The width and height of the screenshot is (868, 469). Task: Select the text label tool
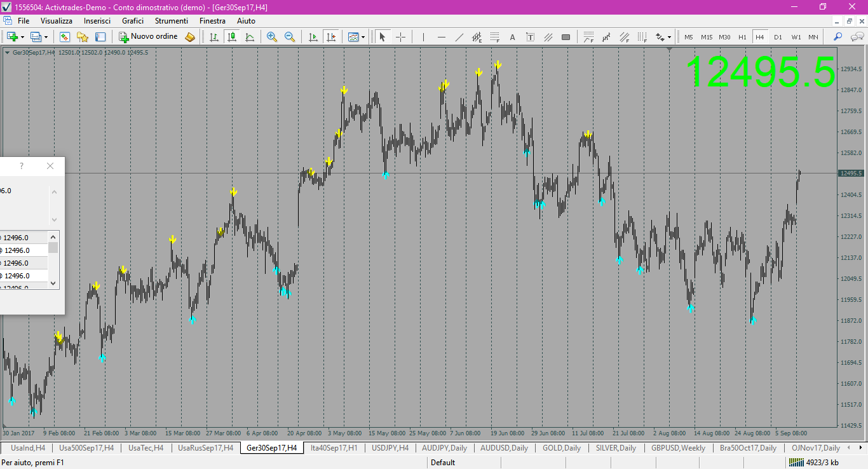click(x=531, y=37)
